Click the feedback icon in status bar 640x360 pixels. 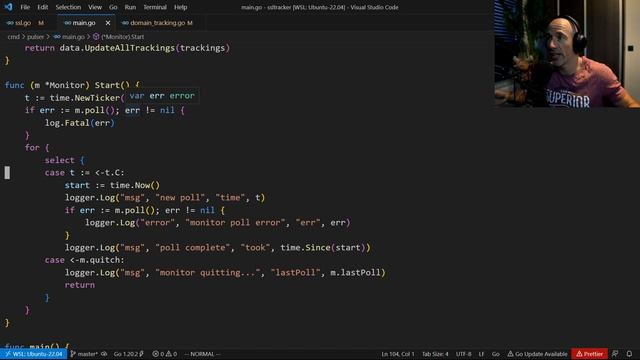tap(615, 354)
